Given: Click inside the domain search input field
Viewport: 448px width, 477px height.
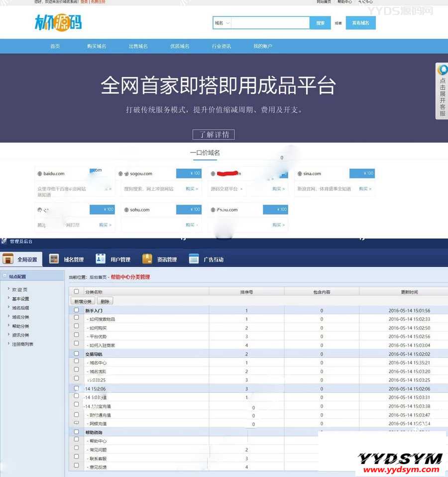Looking at the screenshot, I should point(270,23).
